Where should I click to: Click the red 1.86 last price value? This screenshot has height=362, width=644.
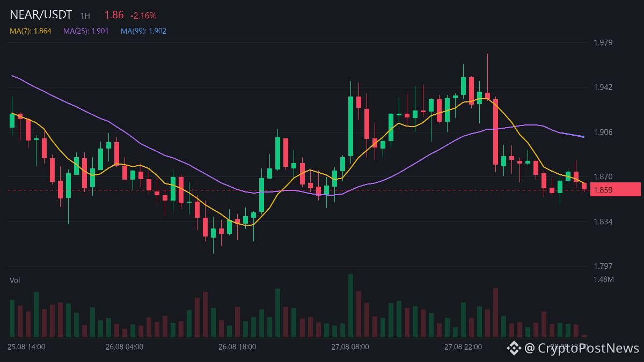114,16
